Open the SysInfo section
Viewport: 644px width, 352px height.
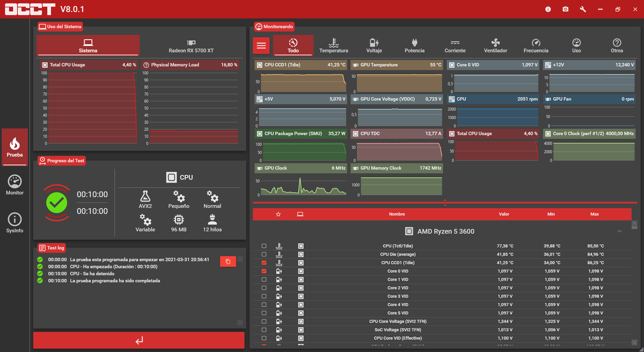click(x=15, y=223)
